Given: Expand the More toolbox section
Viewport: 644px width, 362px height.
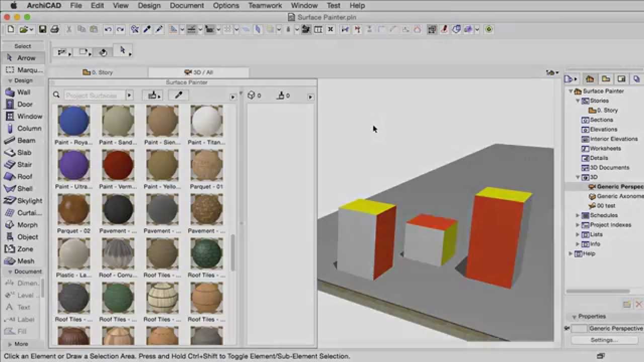Looking at the screenshot, I should click(10, 344).
